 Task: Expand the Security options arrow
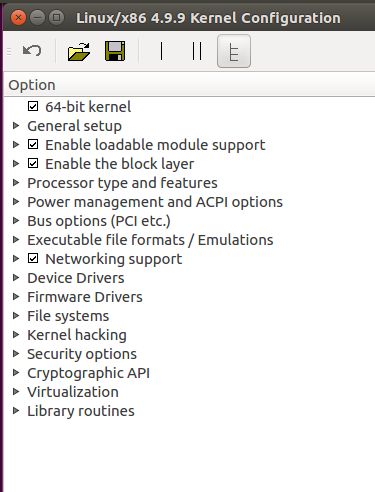tap(16, 354)
